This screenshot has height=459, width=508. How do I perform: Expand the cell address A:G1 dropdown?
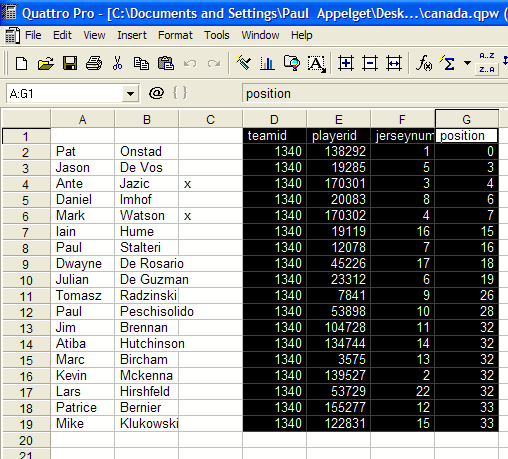coord(130,94)
